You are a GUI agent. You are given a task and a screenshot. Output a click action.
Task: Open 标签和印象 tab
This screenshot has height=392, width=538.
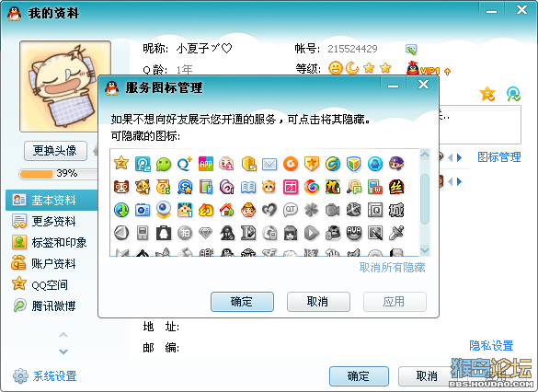(52, 242)
